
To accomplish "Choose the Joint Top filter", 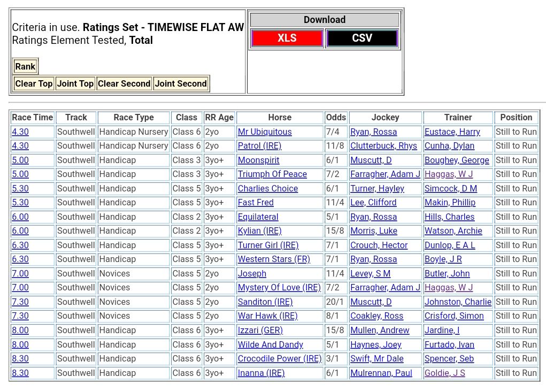I will [x=75, y=83].
